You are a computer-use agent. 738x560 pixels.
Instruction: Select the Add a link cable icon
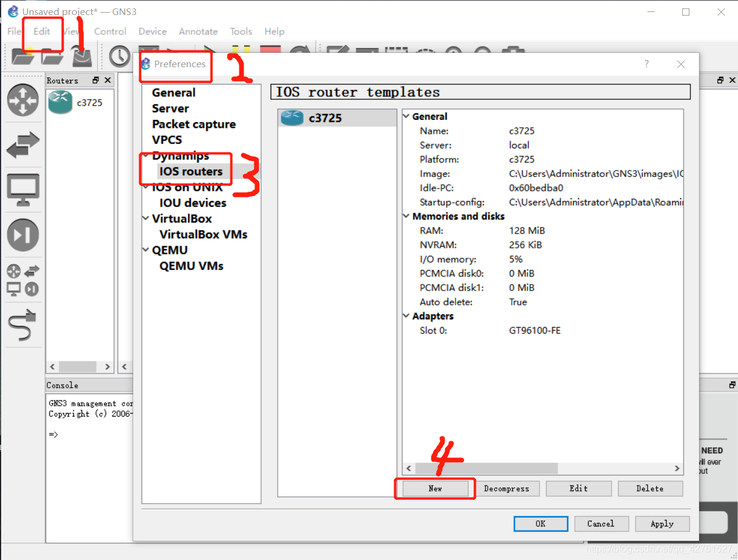coord(23,325)
